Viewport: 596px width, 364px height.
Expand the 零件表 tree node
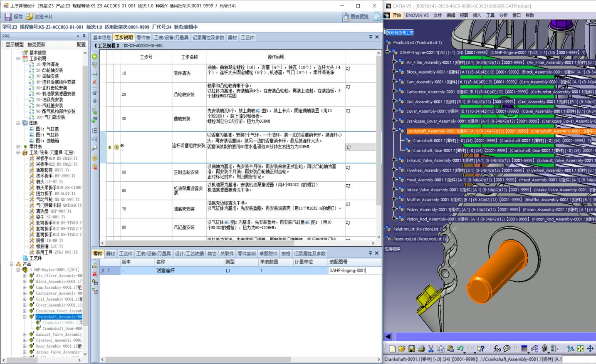pos(18,147)
